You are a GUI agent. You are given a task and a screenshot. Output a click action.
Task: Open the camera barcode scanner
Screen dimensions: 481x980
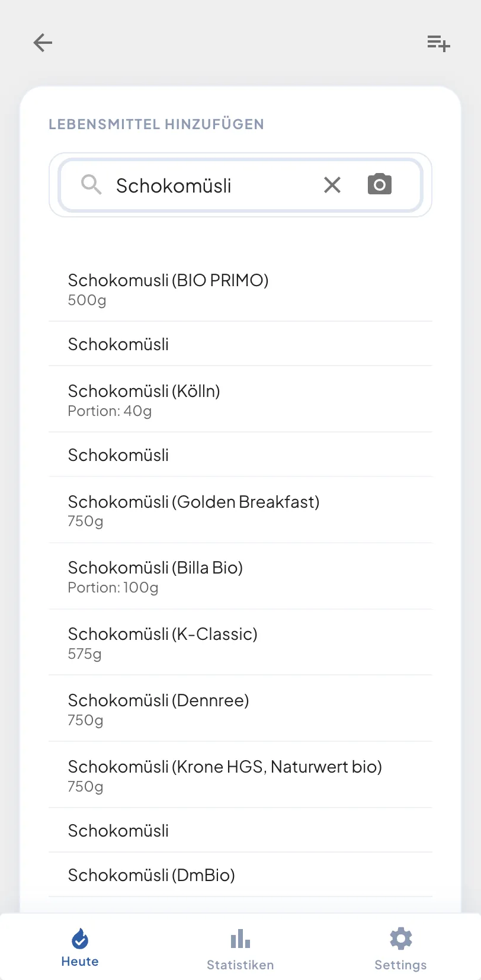coord(380,185)
